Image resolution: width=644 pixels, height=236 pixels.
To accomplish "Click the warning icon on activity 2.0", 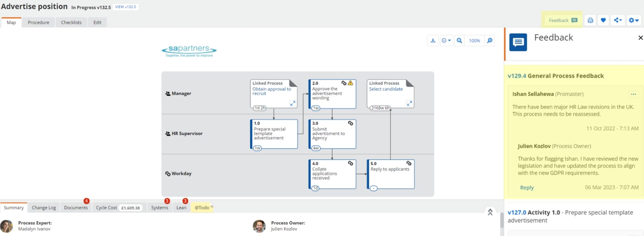I will click(x=351, y=83).
